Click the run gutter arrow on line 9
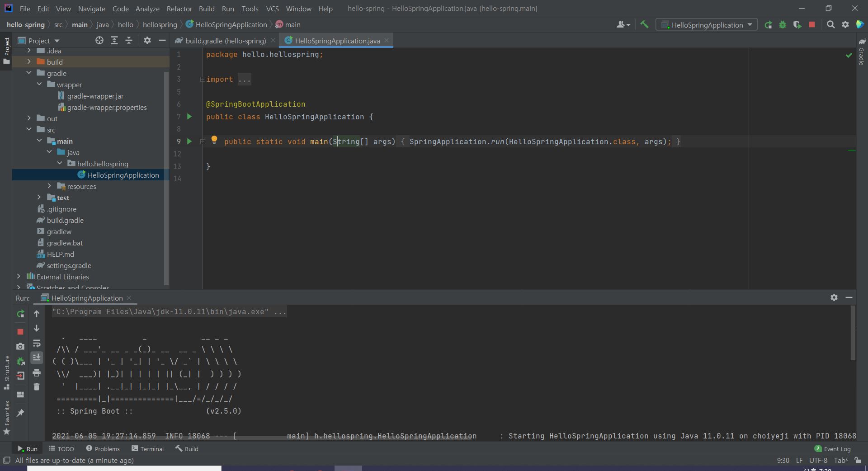This screenshot has height=471, width=868. (189, 141)
